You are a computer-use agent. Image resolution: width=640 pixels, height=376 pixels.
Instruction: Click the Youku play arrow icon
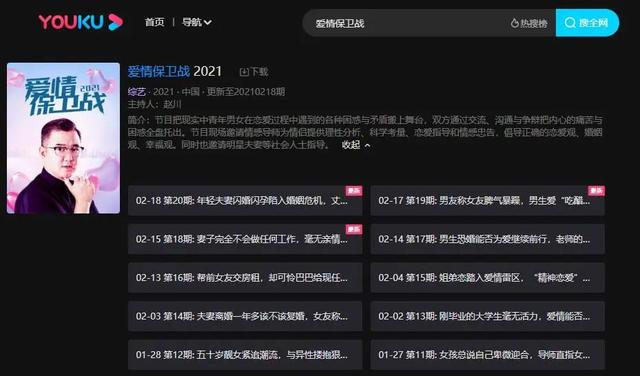116,22
